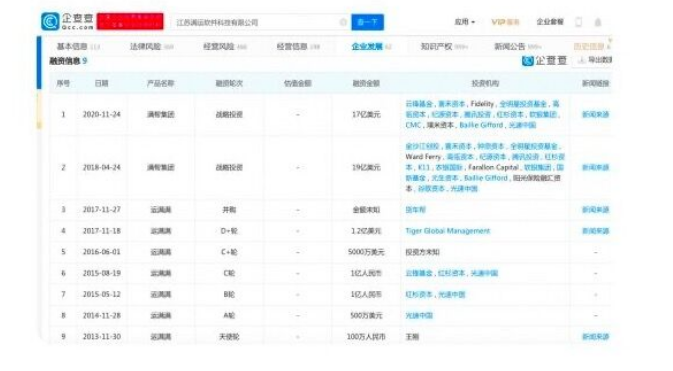Screen dimensions: 673x371
Task: Select 满帮集团 in the 2020-11-24 row
Action: tap(161, 115)
